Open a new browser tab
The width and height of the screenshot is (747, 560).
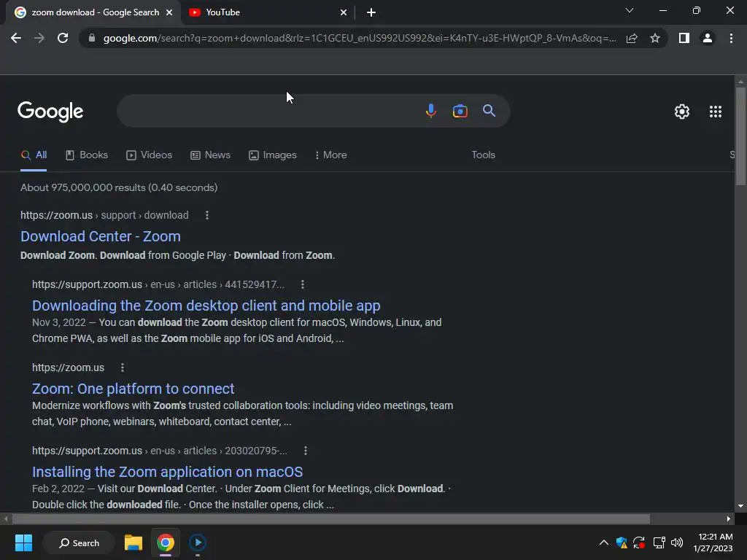pyautogui.click(x=371, y=12)
